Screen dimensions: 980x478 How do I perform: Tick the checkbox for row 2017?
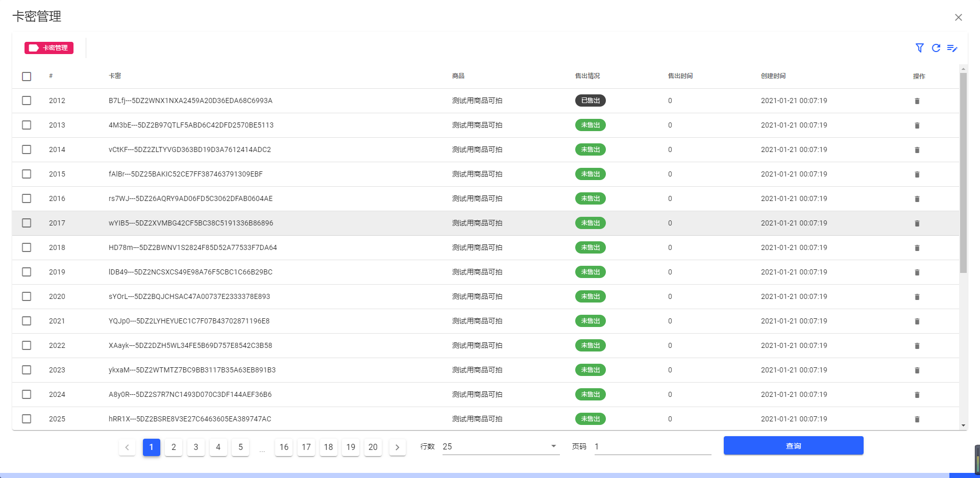27,223
